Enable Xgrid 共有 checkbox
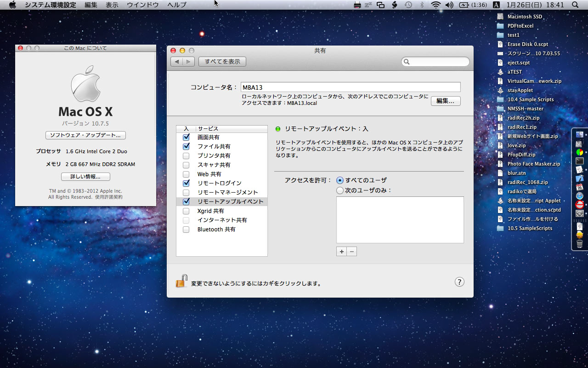 [x=186, y=211]
